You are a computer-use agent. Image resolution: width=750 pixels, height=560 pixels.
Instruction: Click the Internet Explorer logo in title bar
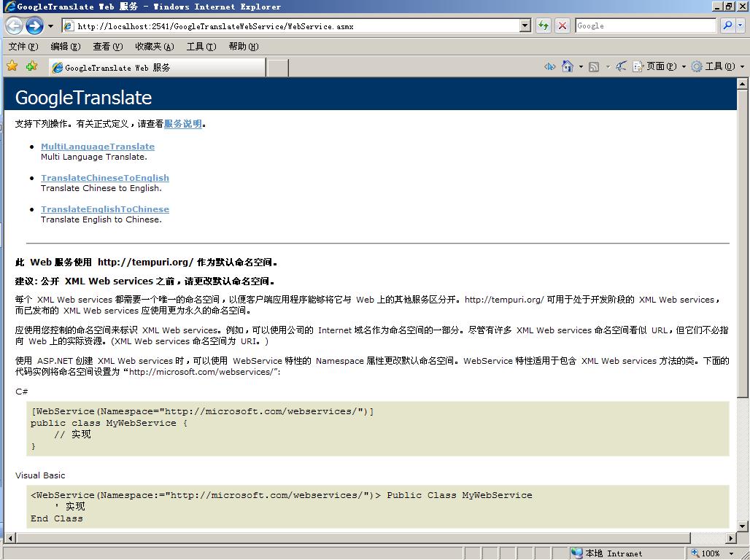point(9,7)
